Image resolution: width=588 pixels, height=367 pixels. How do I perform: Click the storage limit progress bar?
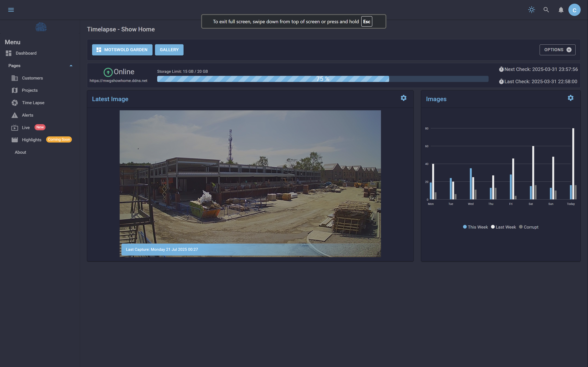click(x=322, y=79)
